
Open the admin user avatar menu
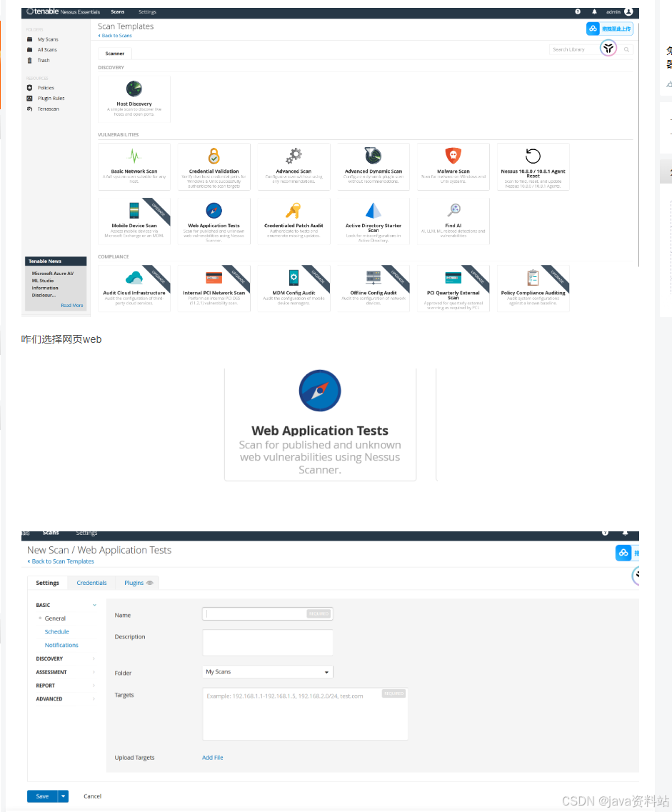pos(628,11)
